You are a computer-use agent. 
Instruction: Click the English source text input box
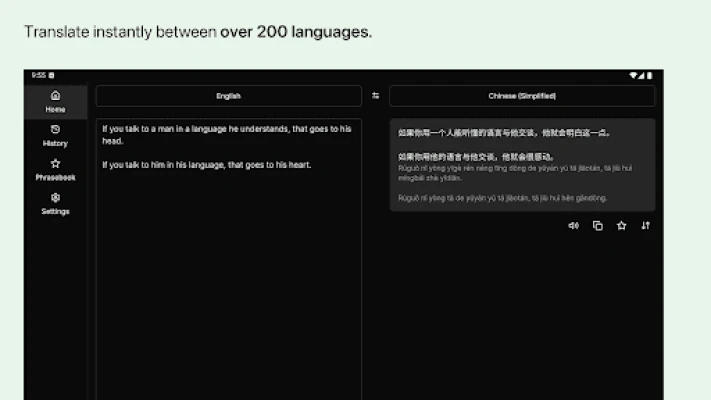228,260
